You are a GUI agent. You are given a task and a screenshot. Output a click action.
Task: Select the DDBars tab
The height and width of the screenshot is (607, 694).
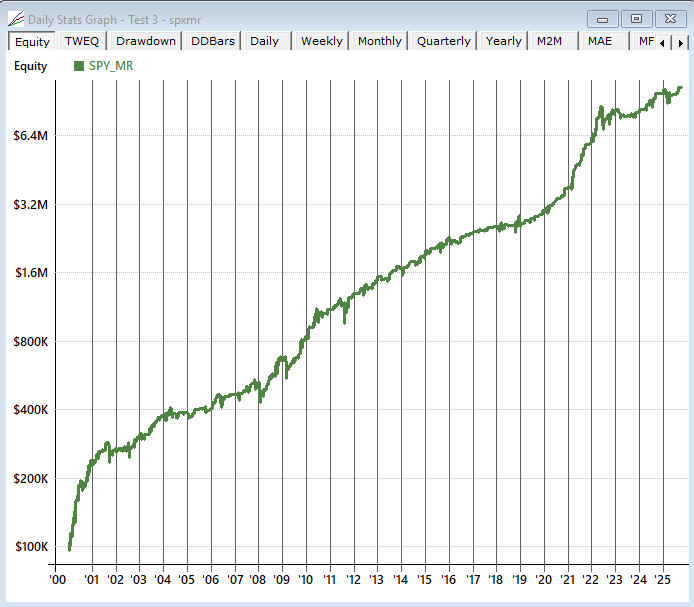point(213,41)
